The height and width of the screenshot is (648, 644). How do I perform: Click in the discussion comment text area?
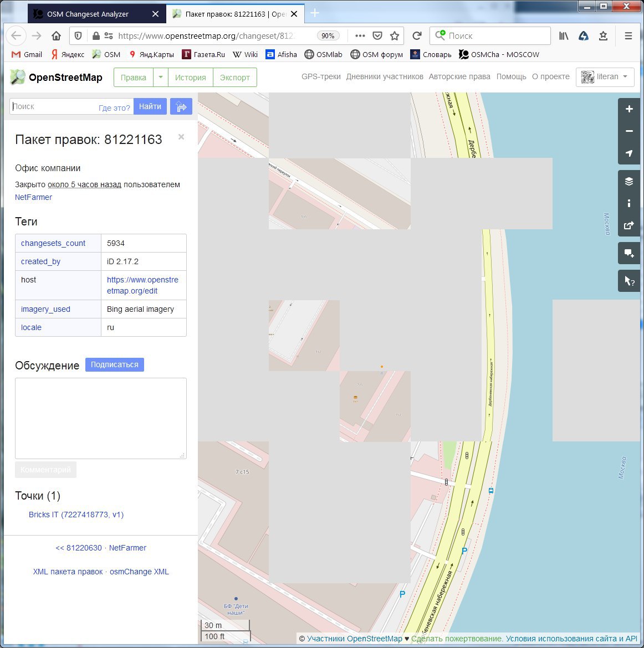pyautogui.click(x=100, y=418)
